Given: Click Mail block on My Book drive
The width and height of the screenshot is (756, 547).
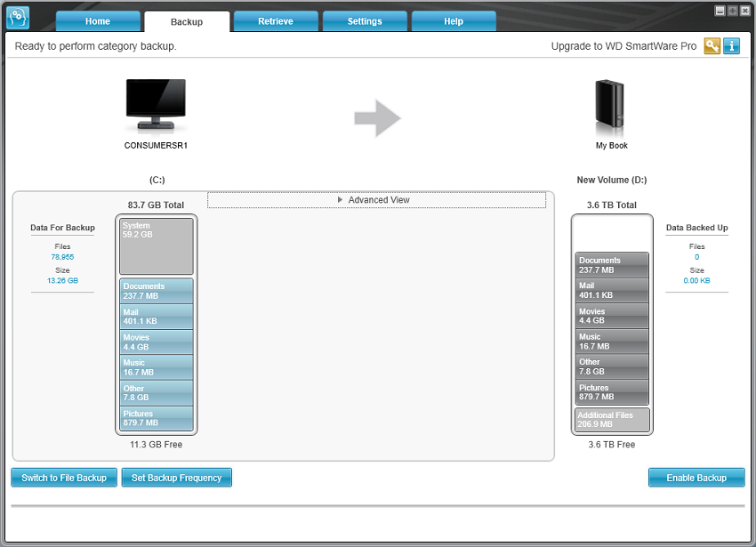Looking at the screenshot, I should (612, 290).
